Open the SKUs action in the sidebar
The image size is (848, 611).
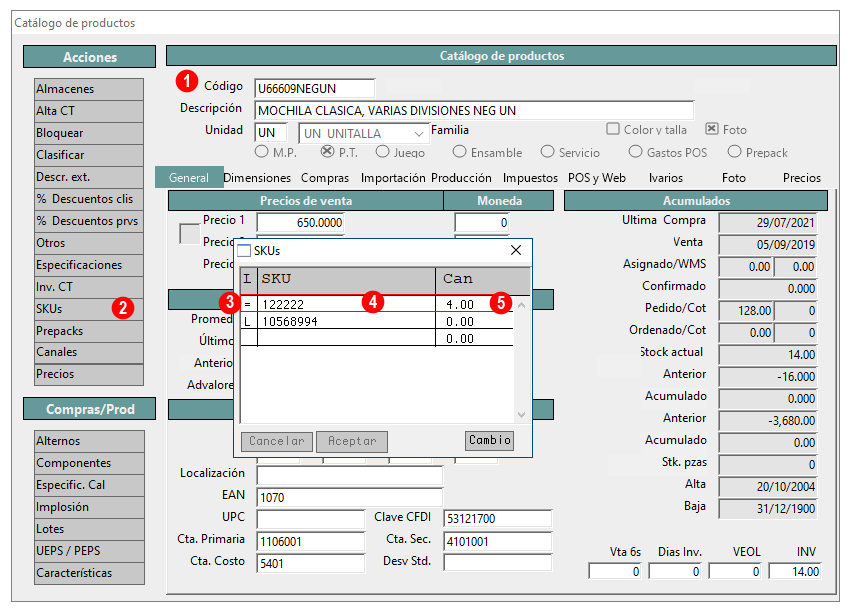(x=89, y=309)
